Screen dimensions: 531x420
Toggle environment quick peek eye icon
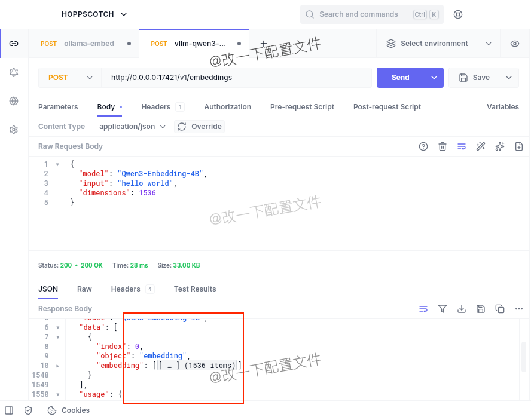pos(515,44)
